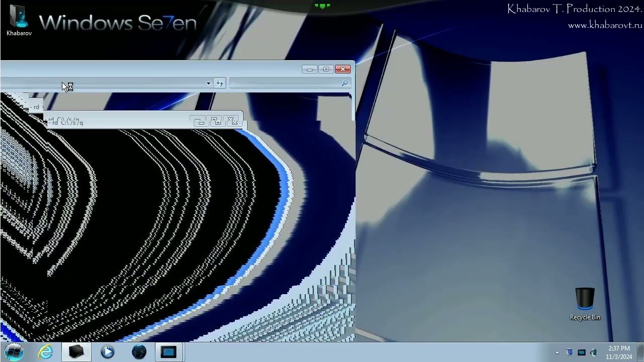
Task: Open the Windows Start menu orb
Action: coord(14,352)
